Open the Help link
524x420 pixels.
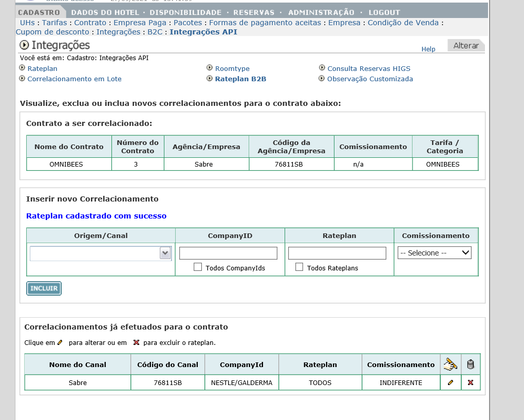click(x=428, y=49)
